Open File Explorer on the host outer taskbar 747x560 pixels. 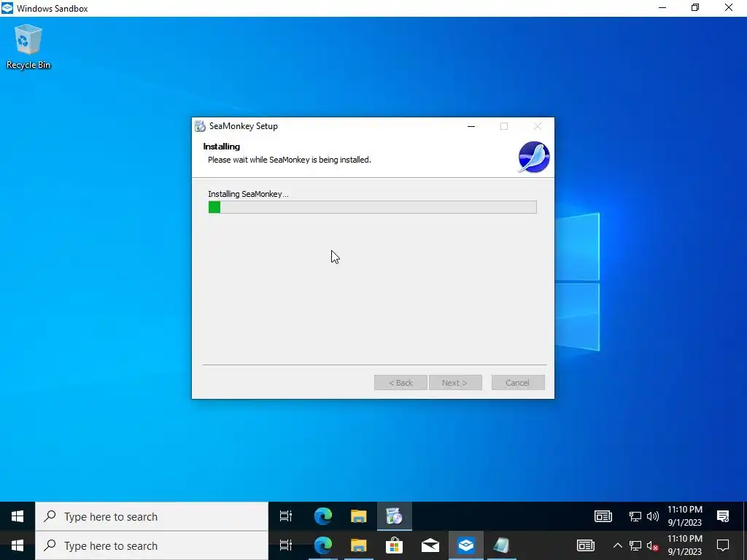359,545
